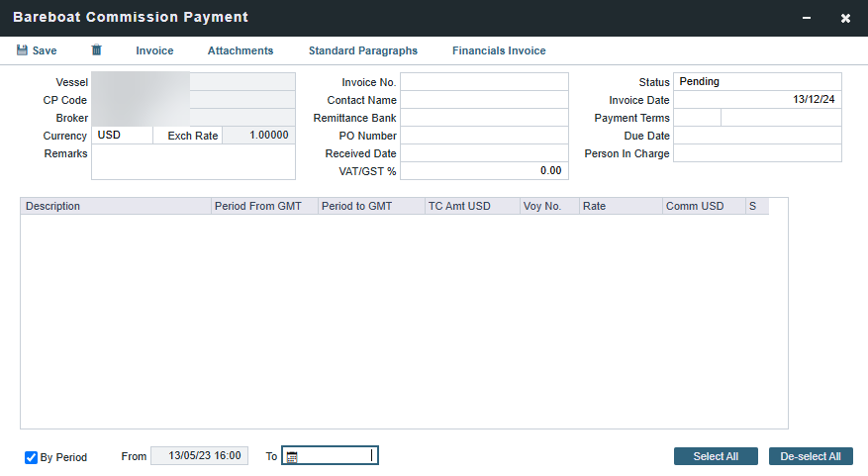The height and width of the screenshot is (476, 868).
Task: Open the Currency field showing USD
Action: [x=122, y=136]
